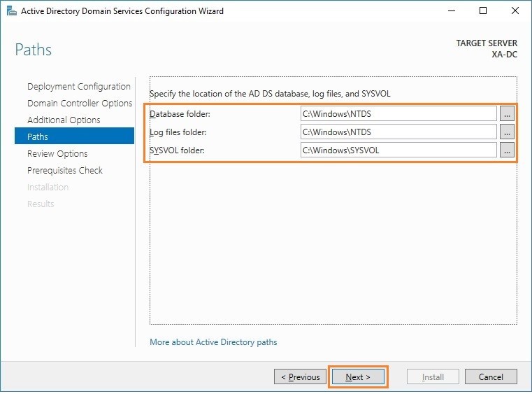Minimize the wizard window
This screenshot has height=394, width=532.
click(452, 11)
